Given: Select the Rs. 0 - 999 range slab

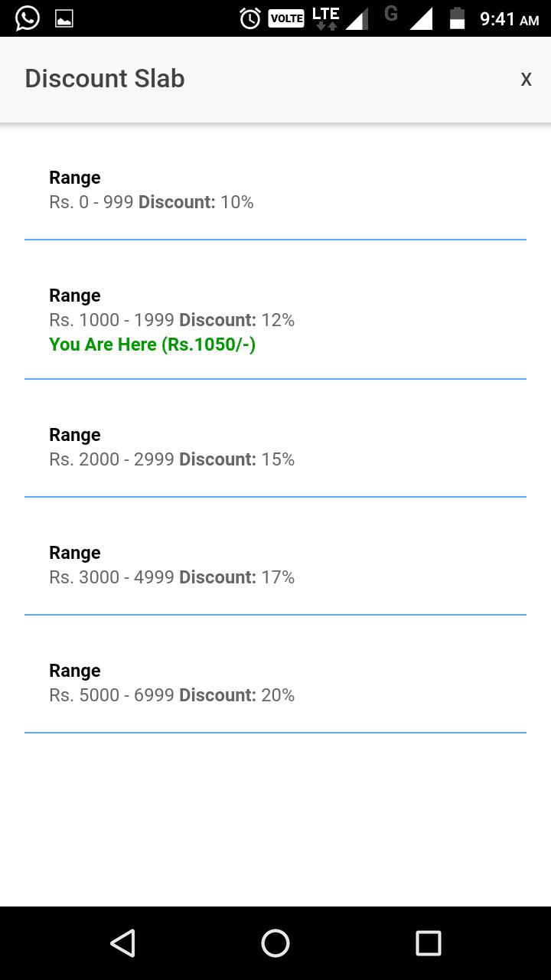Looking at the screenshot, I should pyautogui.click(x=275, y=190).
